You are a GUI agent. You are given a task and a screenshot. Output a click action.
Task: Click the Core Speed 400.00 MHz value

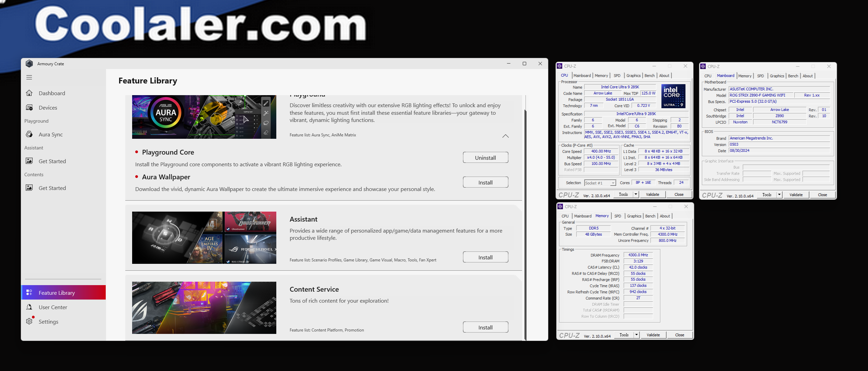(601, 151)
